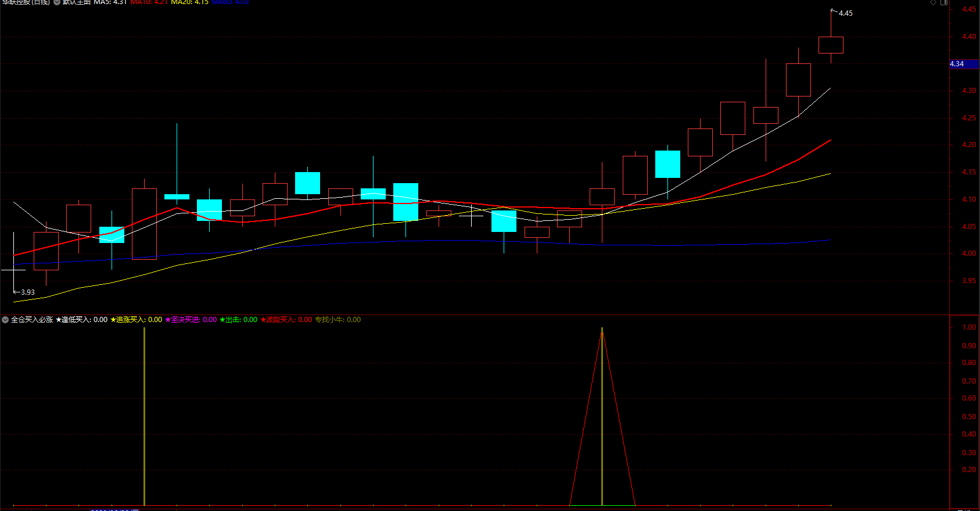980x511 pixels.
Task: Click the 4.20 price axis label
Action: [969, 145]
